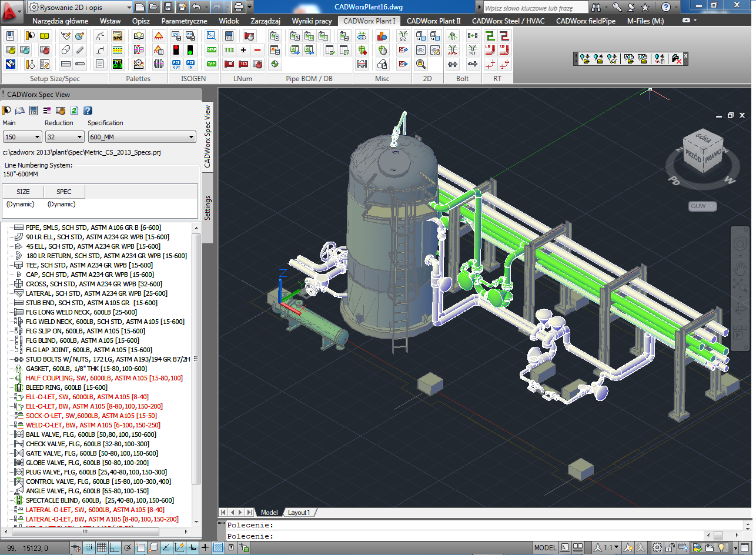Click the TOT bolt total icon
756x555 pixels.
473,50
